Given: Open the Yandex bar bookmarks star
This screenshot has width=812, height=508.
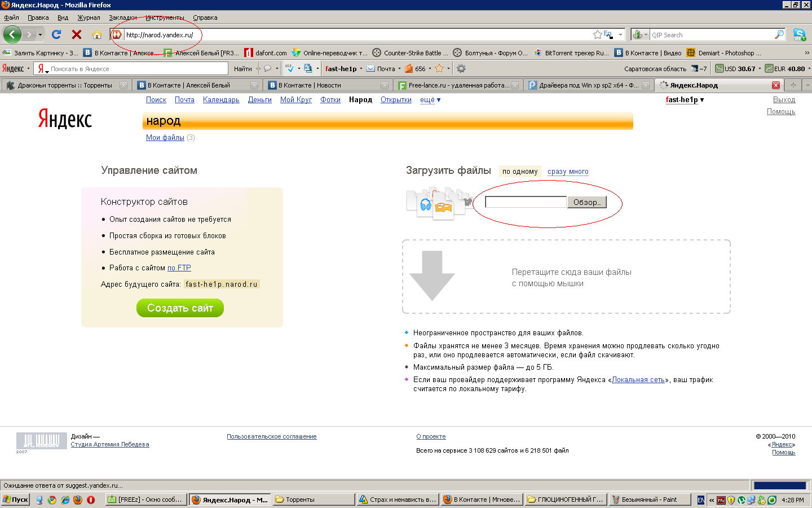Looking at the screenshot, I should click(x=439, y=68).
